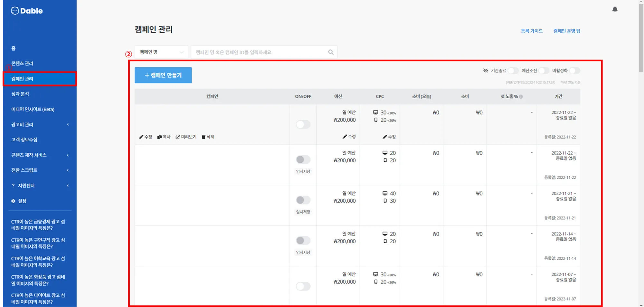Open 성과 분석 in the sidebar
Viewport: 644px width, 307px height.
coord(20,94)
